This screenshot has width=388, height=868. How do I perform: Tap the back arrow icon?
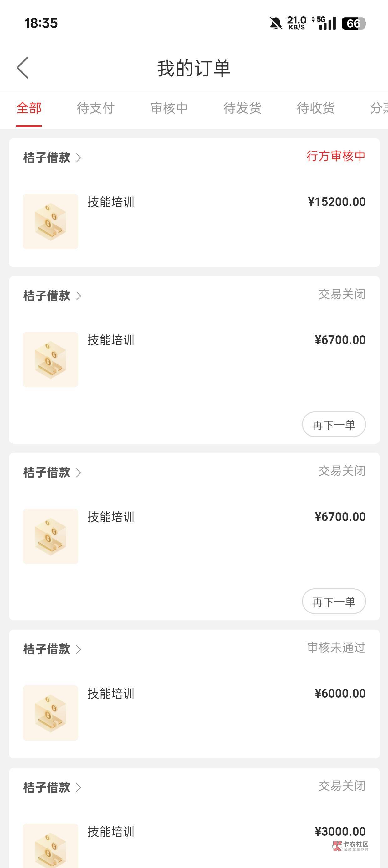tap(23, 68)
